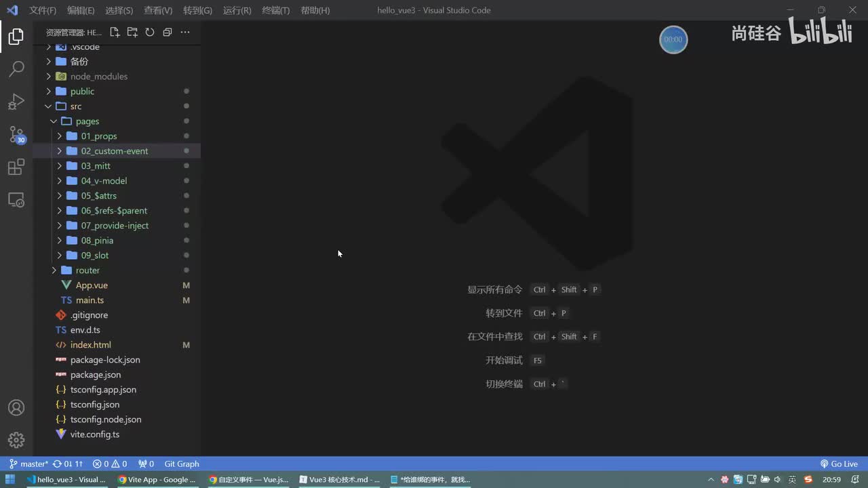Click Git Graph in the status bar
This screenshot has height=488, width=868.
[x=182, y=464]
